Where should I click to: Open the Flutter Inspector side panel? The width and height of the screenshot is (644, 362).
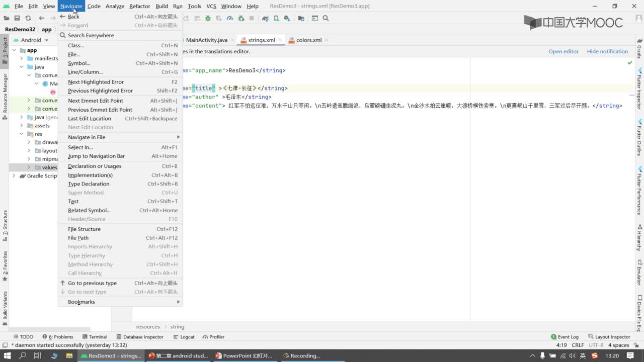click(x=639, y=88)
